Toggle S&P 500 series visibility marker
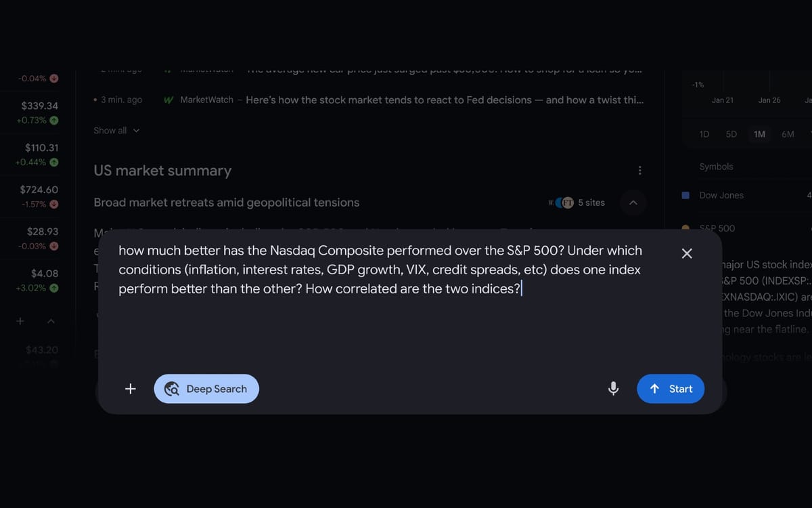The height and width of the screenshot is (508, 812). (x=685, y=228)
